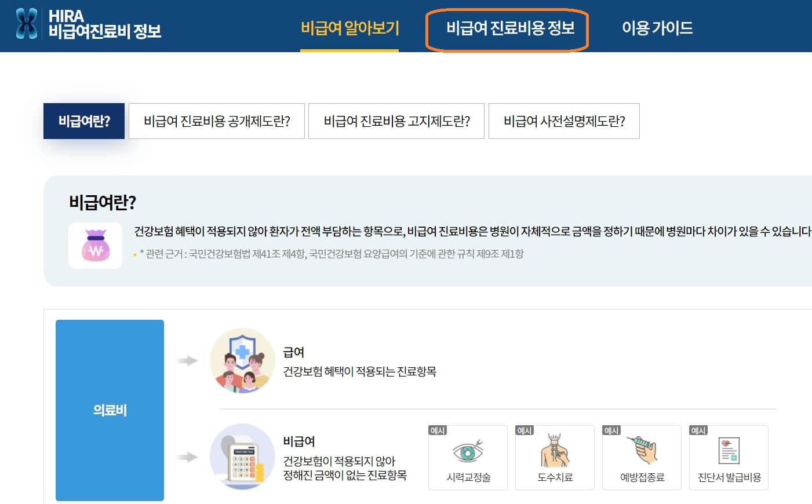Click the money bag 비급여 icon
Image resolution: width=812 pixels, height=504 pixels.
pyautogui.click(x=94, y=246)
